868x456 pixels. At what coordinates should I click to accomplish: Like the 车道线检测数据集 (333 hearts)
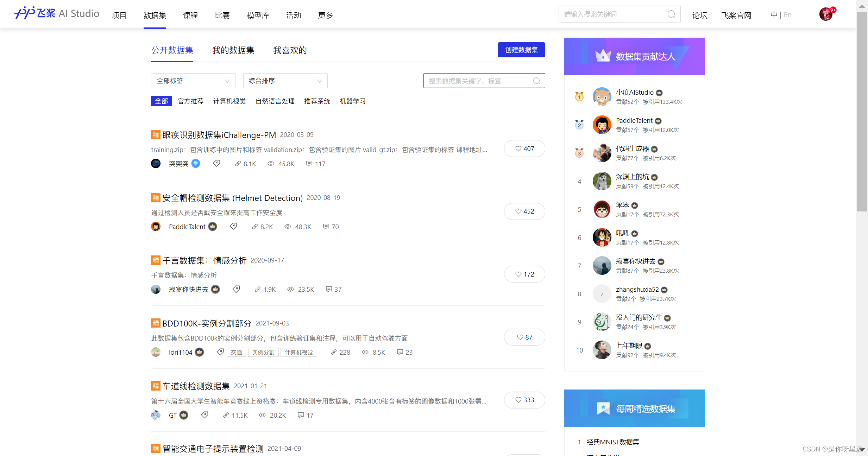tap(524, 400)
